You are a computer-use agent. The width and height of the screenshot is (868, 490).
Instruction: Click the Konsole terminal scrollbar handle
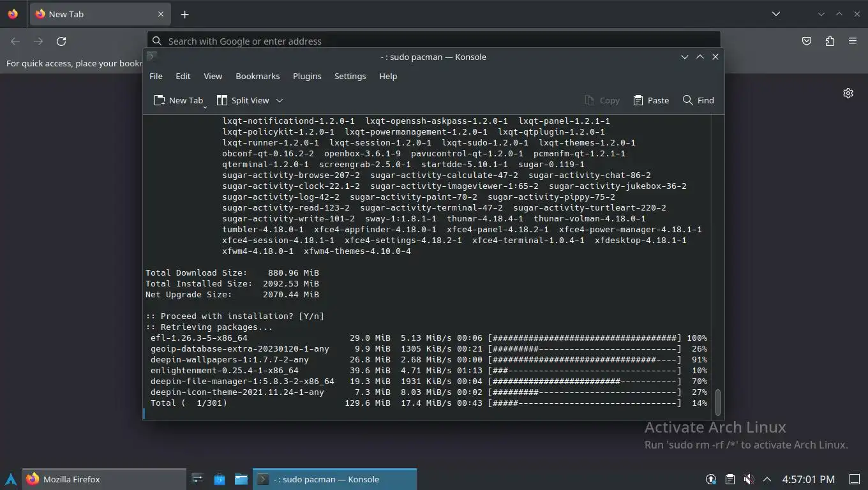pyautogui.click(x=718, y=402)
